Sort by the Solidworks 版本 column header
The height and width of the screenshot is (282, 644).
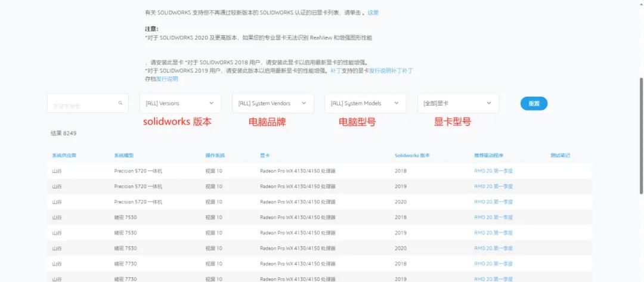(412, 156)
